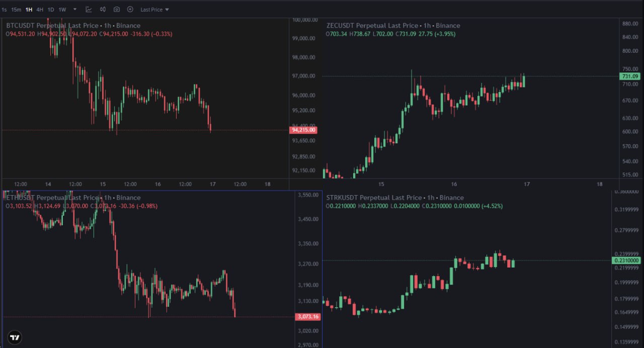Click the add (plus circle) icon

(130, 9)
